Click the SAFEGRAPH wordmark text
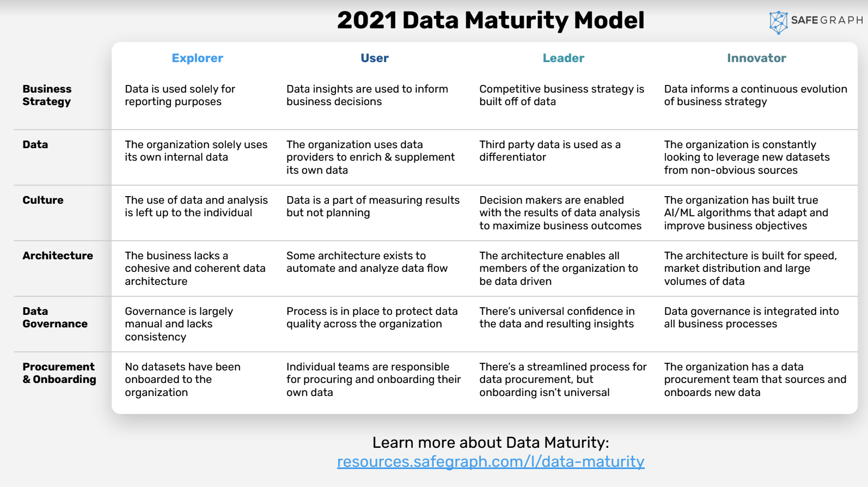Viewport: 868px width, 487px height. pos(827,20)
